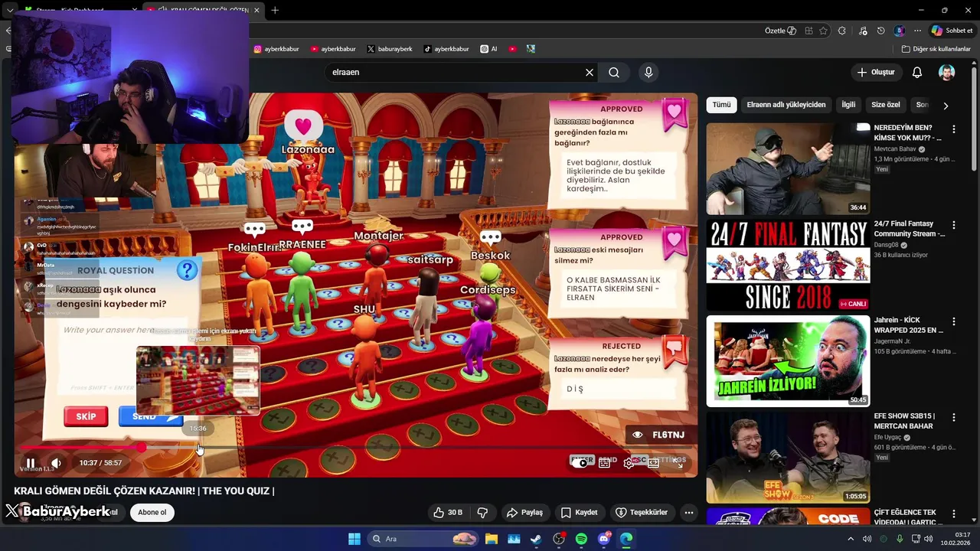Open the YouTube notifications bell
Screen dimensions: 980x551
[917, 72]
